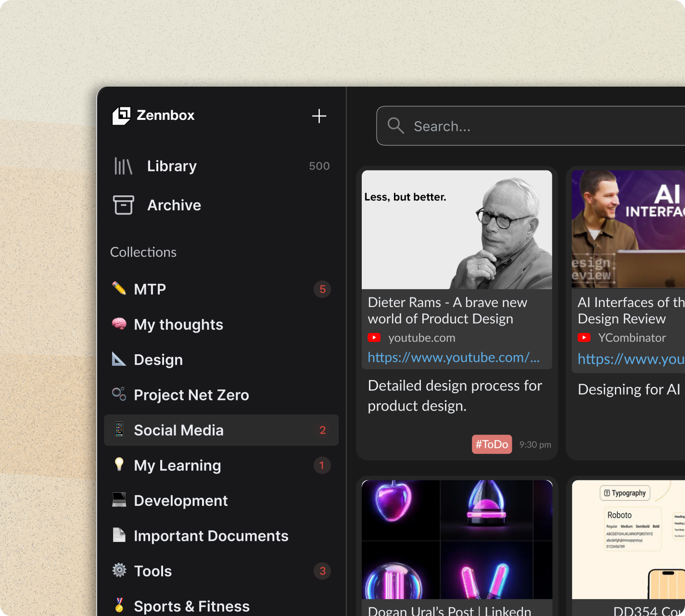
Task: Click the pencil icon beside MTP
Action: click(x=119, y=288)
